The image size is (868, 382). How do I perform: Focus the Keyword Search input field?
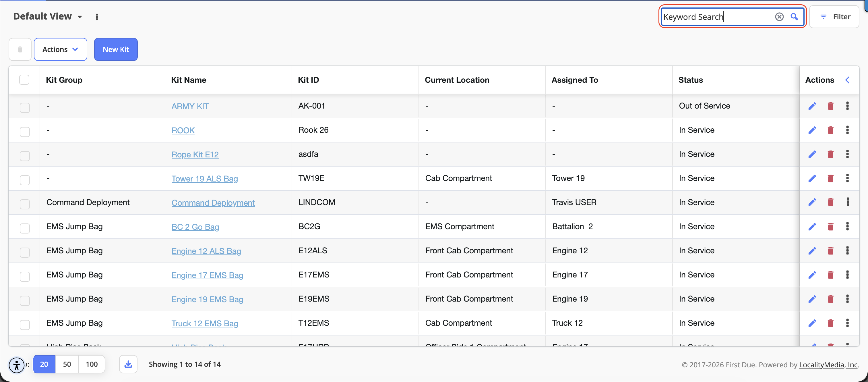(718, 17)
